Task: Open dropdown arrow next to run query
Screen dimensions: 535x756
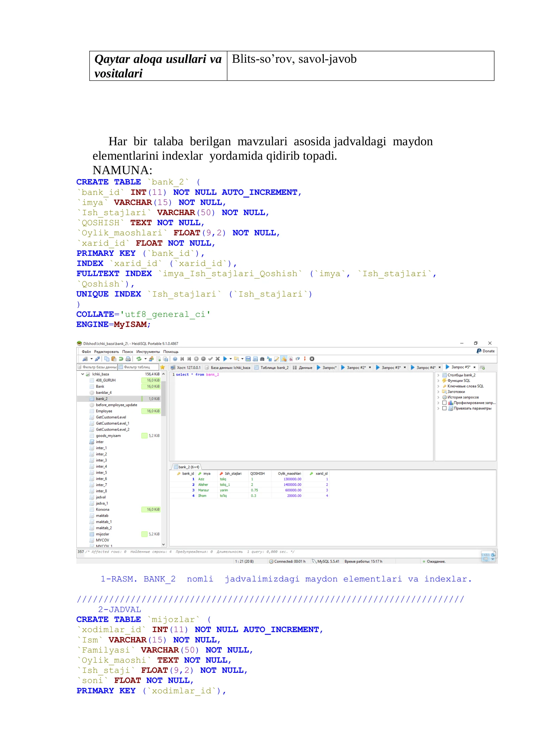Action: click(230, 359)
